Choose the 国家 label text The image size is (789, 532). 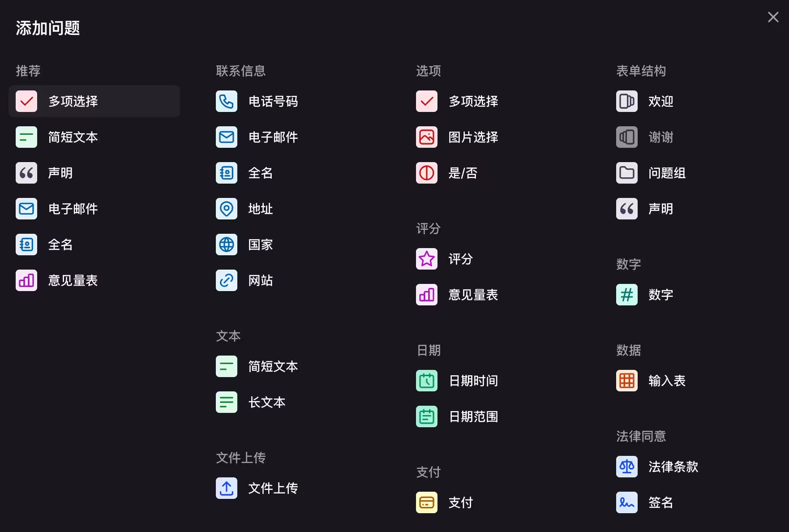click(x=261, y=245)
